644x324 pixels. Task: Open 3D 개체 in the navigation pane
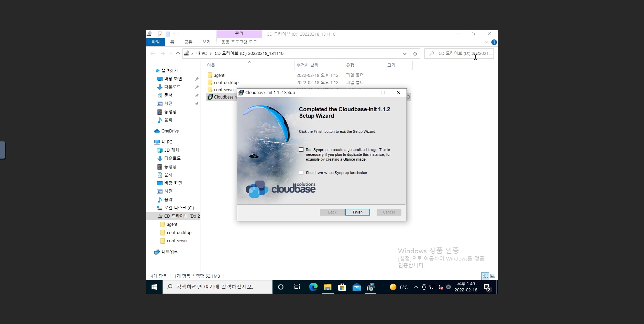pos(171,150)
